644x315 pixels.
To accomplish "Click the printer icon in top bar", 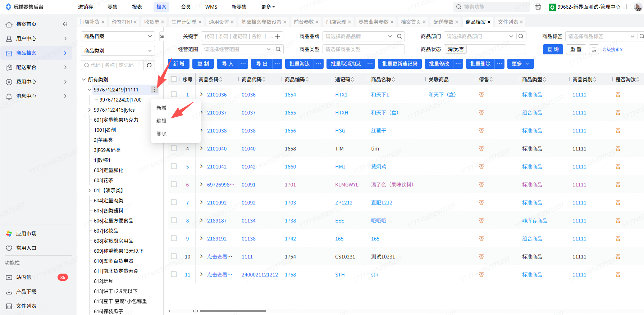I will coord(538,7).
